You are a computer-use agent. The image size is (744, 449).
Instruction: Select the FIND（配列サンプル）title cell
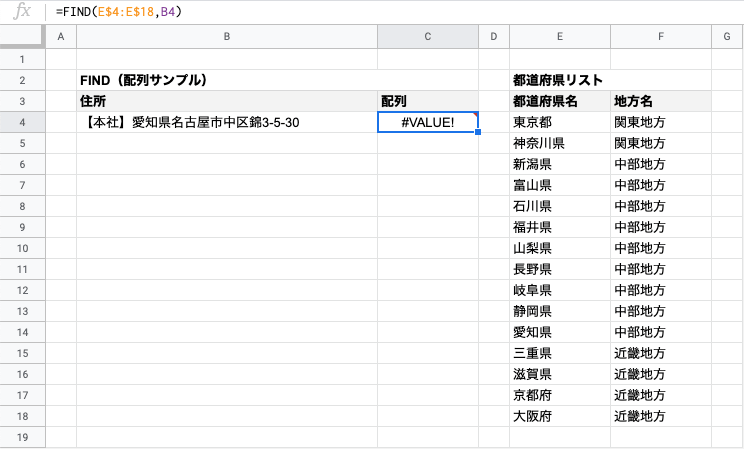coord(227,80)
